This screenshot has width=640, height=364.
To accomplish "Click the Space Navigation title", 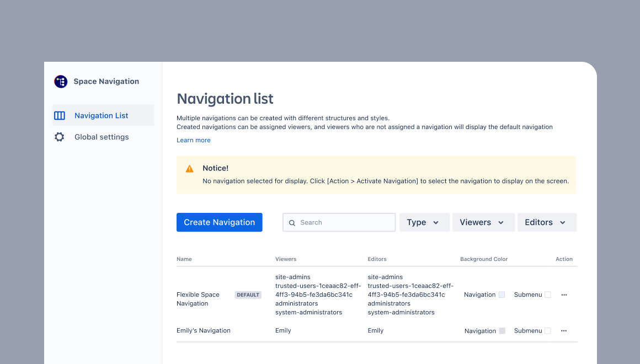I will [x=106, y=81].
